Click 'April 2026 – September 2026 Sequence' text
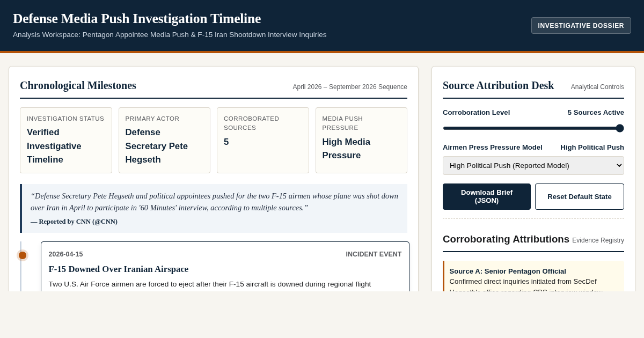The image size is (644, 338). tap(350, 87)
